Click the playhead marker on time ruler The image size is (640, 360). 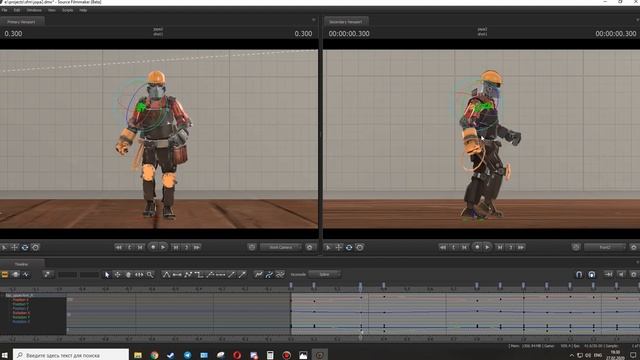(x=360, y=287)
